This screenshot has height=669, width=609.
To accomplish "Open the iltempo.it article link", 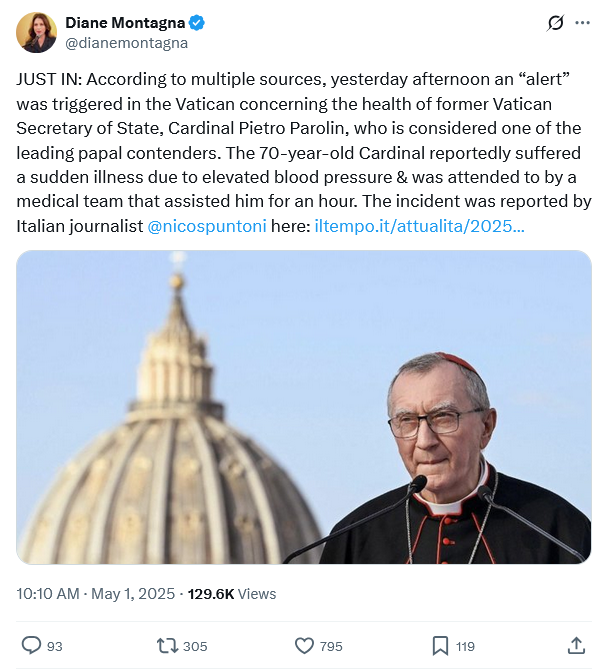I will tap(420, 226).
